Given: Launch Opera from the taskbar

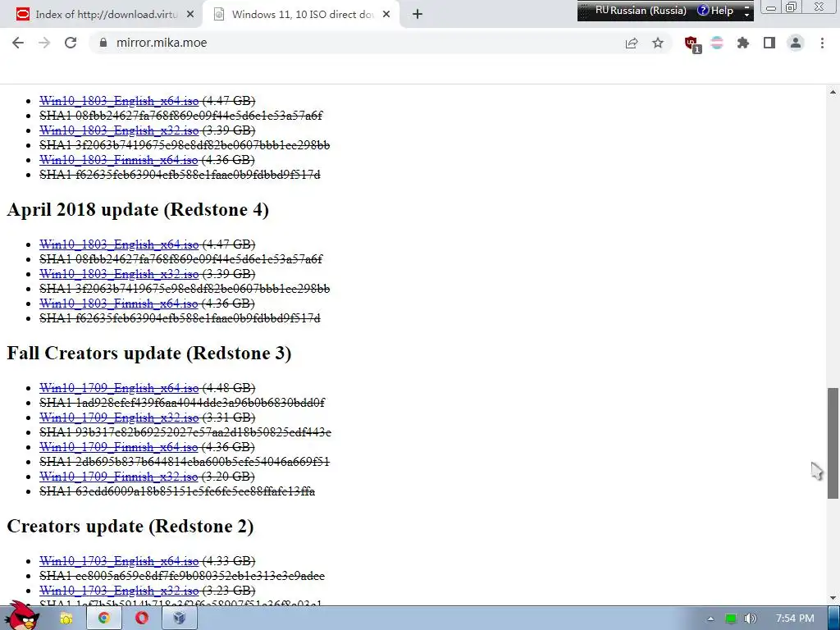Looking at the screenshot, I should pos(141,619).
